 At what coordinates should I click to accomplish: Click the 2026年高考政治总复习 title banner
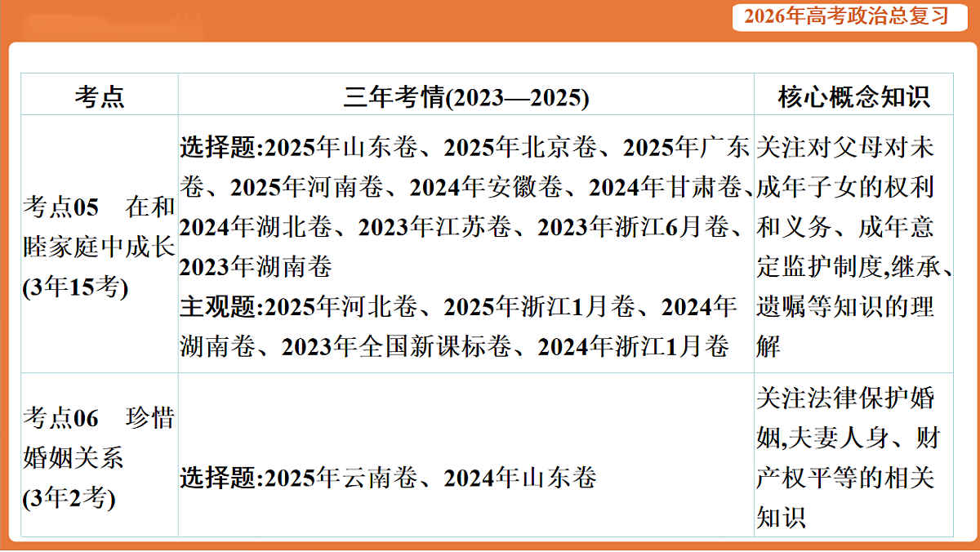click(848, 16)
